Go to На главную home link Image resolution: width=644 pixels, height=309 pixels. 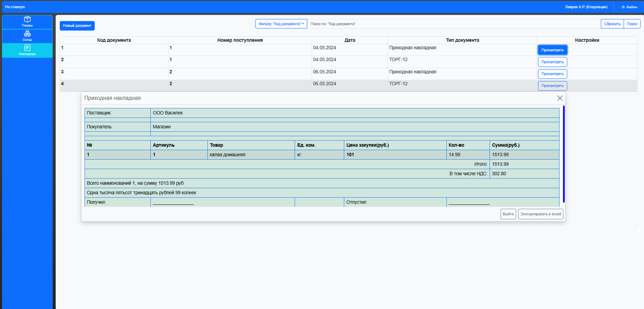(15, 7)
